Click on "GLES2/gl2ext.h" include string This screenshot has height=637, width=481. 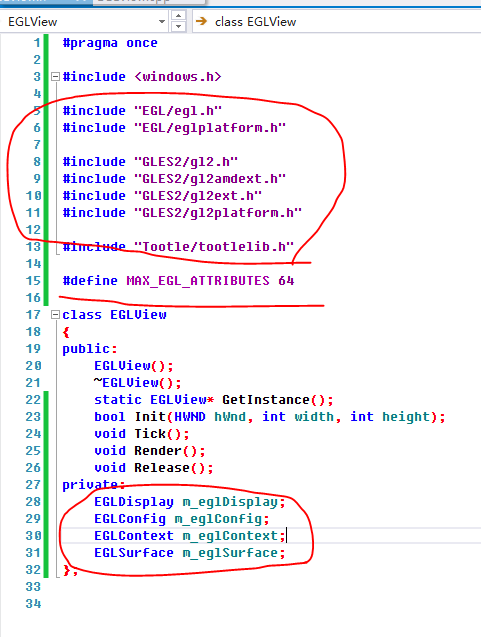tap(198, 196)
